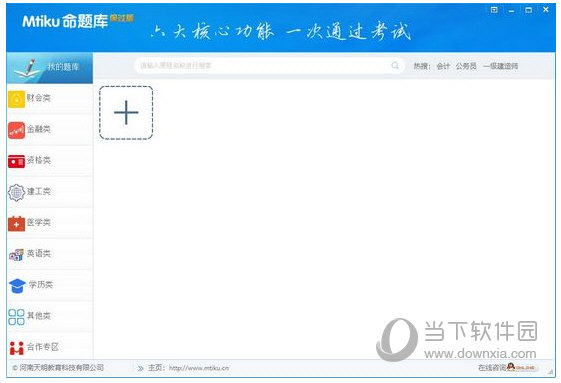This screenshot has width=561, height=383.
Task: Select the 其他类 four squares icon
Action: [x=16, y=317]
